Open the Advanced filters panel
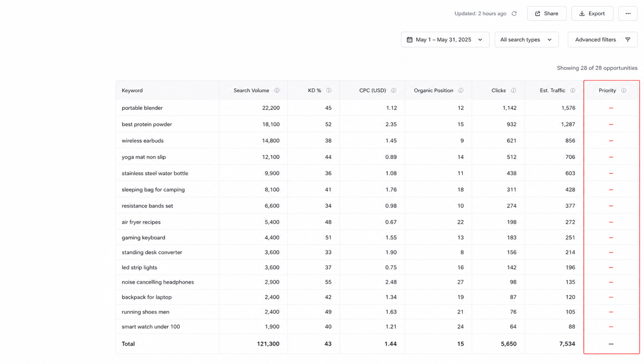This screenshot has width=644, height=364. [x=603, y=40]
